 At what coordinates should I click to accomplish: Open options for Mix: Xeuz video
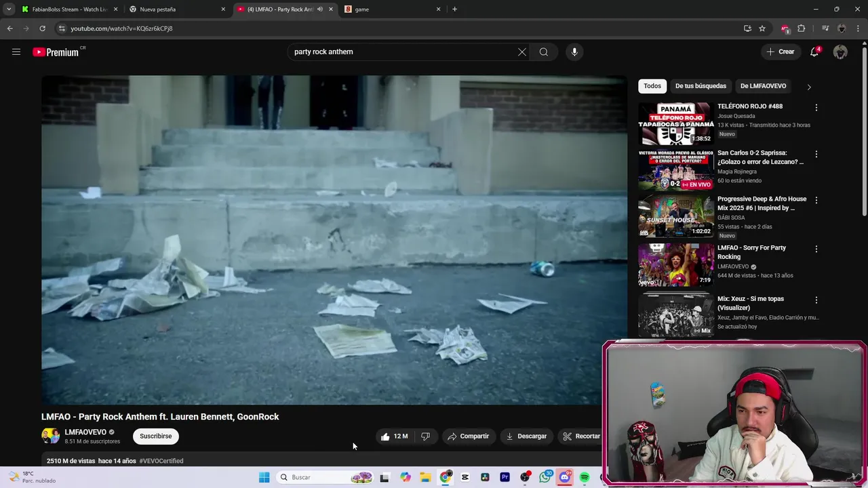tap(816, 300)
